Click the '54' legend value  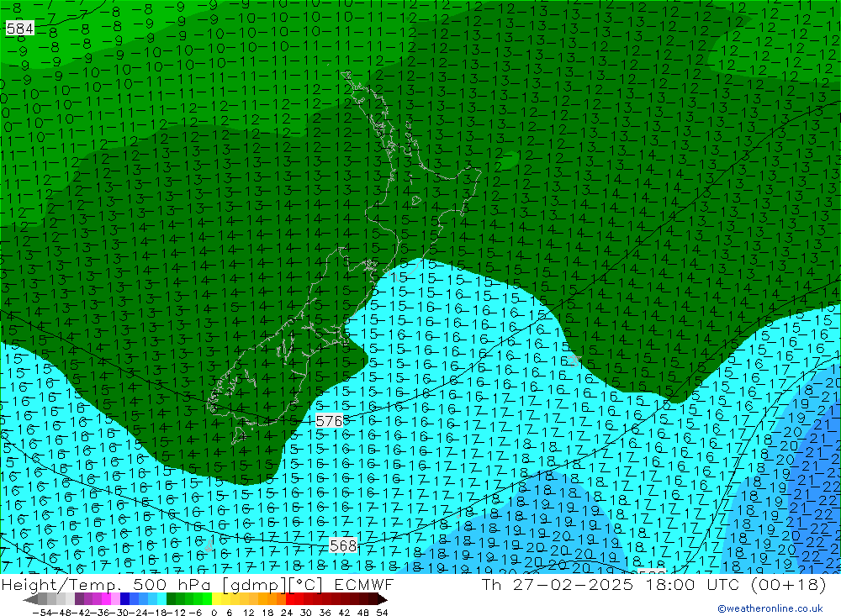pyautogui.click(x=382, y=613)
